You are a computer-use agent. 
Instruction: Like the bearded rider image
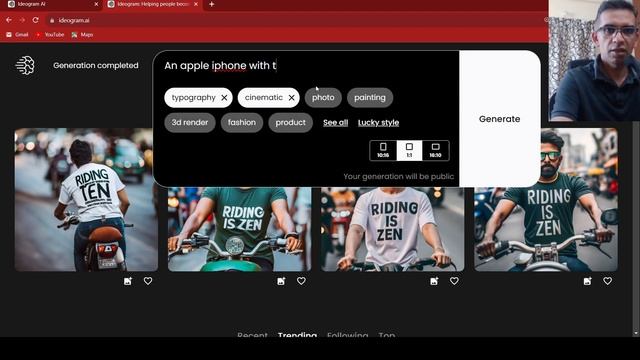coord(608,281)
